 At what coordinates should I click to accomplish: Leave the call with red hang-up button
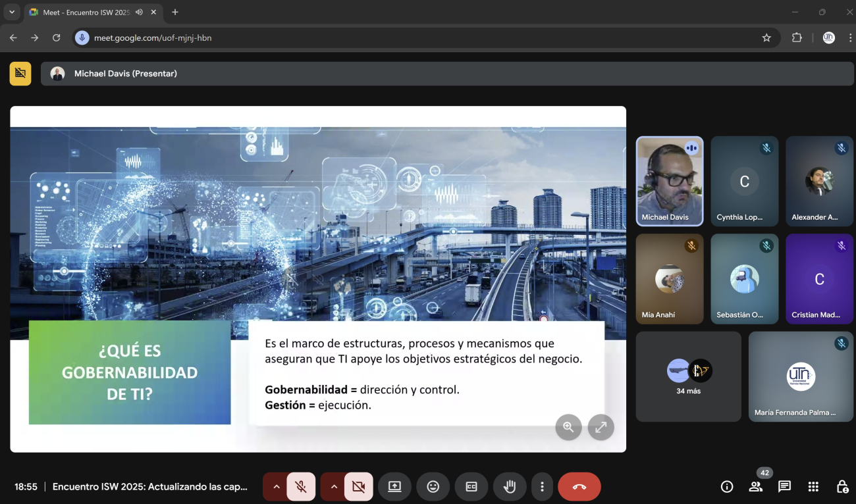[x=579, y=487]
